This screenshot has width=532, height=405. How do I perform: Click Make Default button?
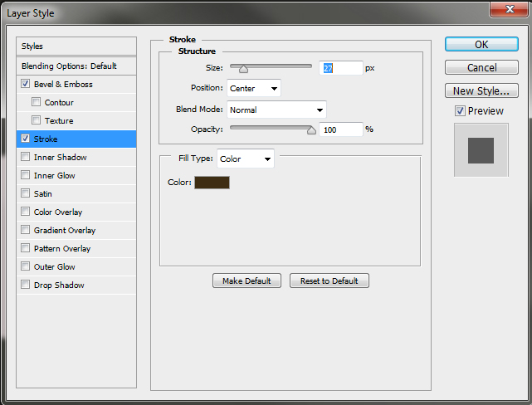(x=246, y=281)
